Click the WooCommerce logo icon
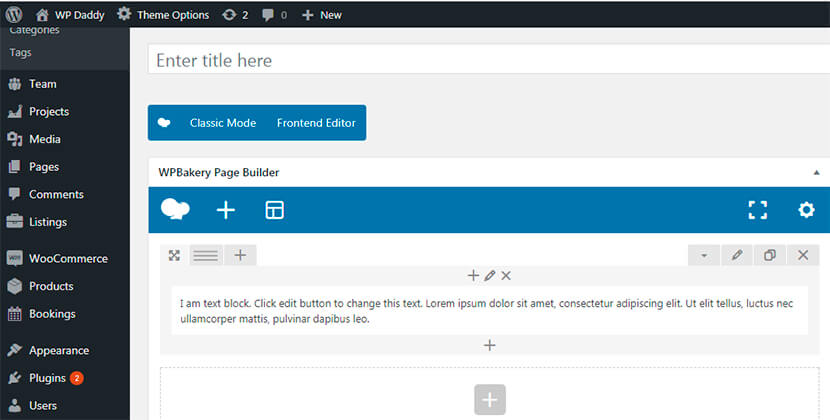This screenshot has width=830, height=420. [15, 258]
